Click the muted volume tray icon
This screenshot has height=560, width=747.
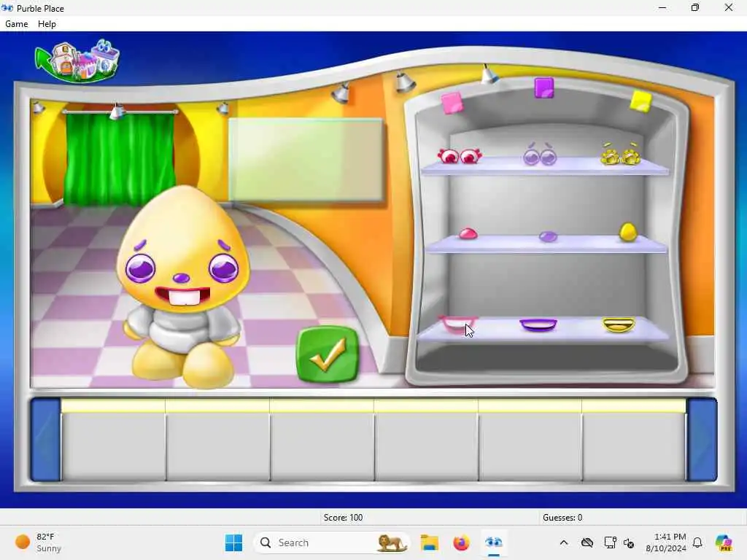click(x=629, y=542)
